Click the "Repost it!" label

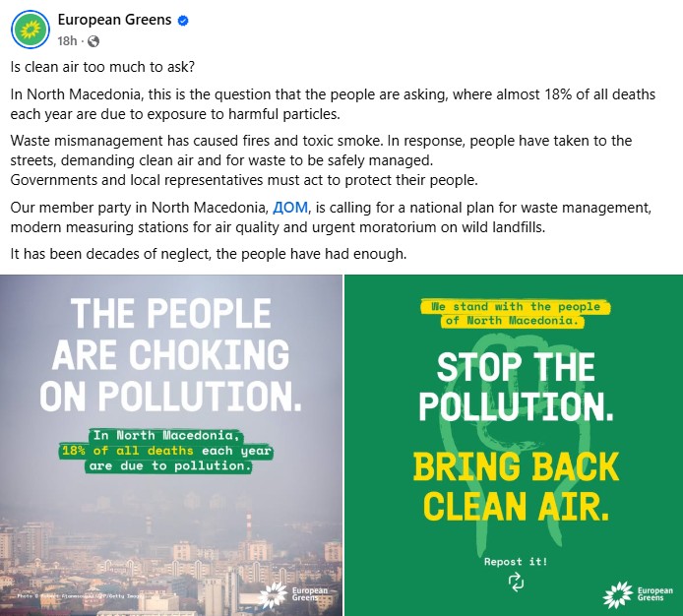click(516, 562)
